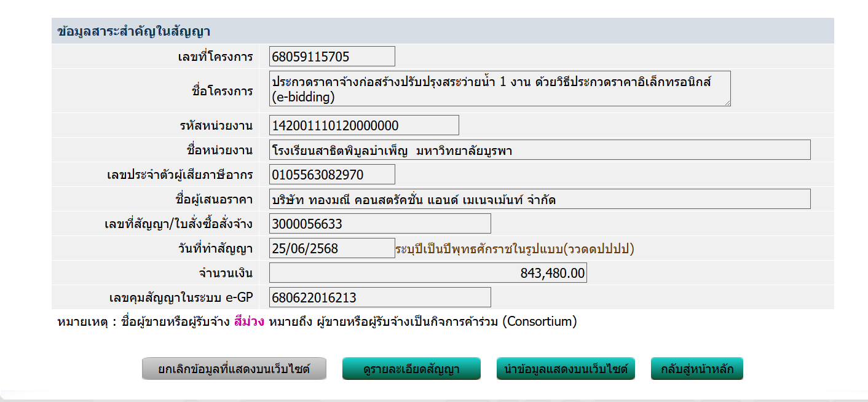868x402 pixels.
Task: Click the เลขประจำตัวผู้เสียภาษีอากร label
Action: point(180,175)
